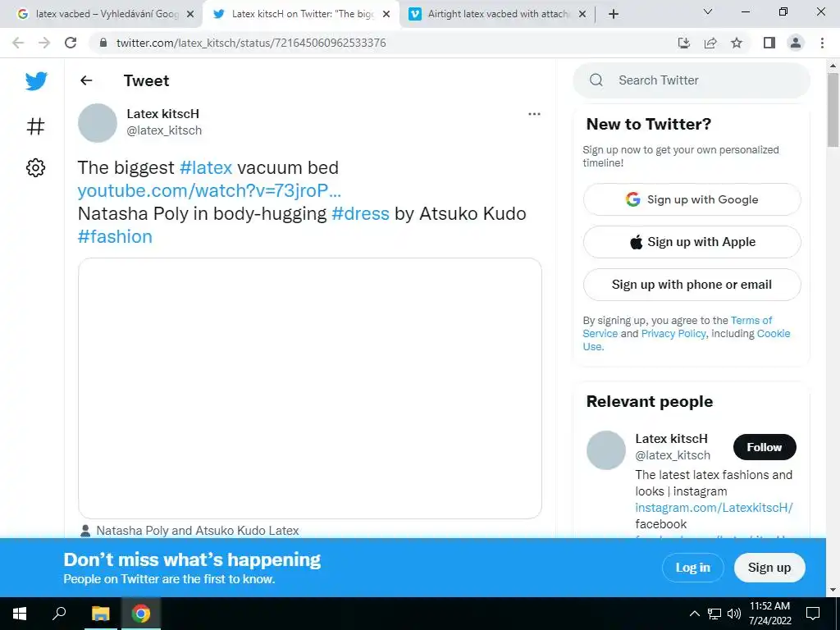Open the network tray icon
This screenshot has height=630, width=840.
[714, 614]
